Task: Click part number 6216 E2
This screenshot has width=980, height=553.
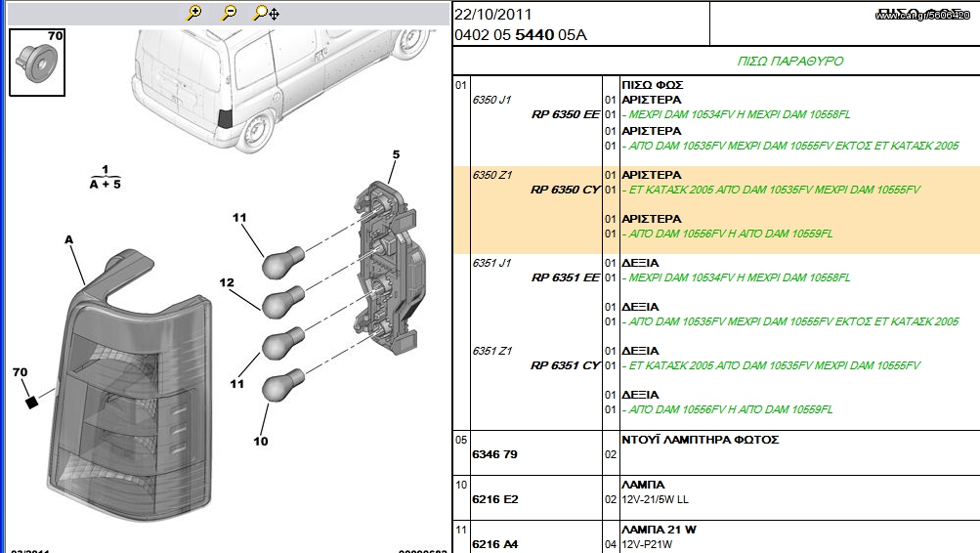Action: 495,499
